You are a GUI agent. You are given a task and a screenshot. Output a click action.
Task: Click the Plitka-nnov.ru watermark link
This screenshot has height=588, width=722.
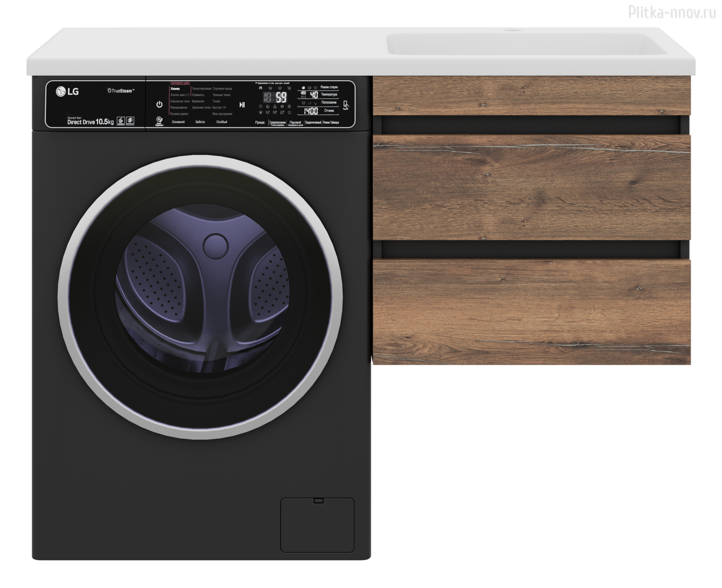click(671, 13)
